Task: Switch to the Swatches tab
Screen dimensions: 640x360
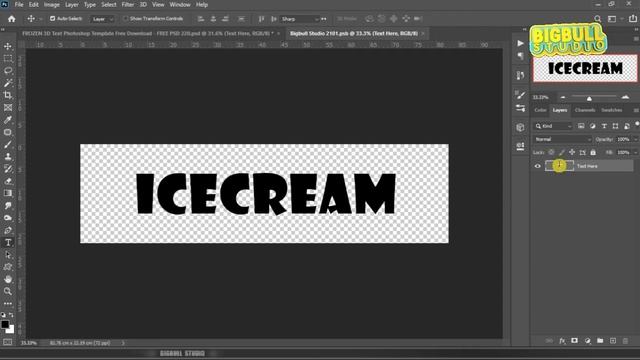Action: pos(611,110)
